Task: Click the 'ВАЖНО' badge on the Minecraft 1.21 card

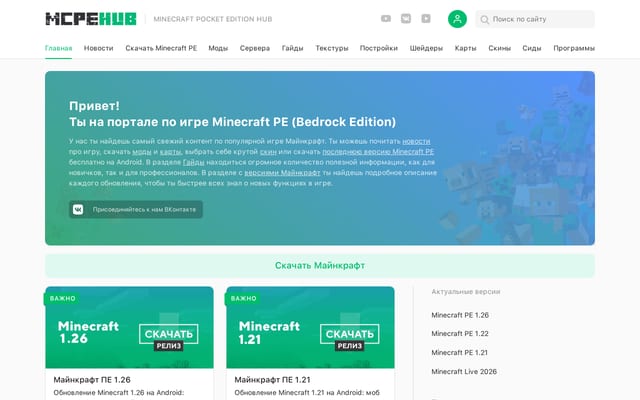Action: click(x=243, y=298)
